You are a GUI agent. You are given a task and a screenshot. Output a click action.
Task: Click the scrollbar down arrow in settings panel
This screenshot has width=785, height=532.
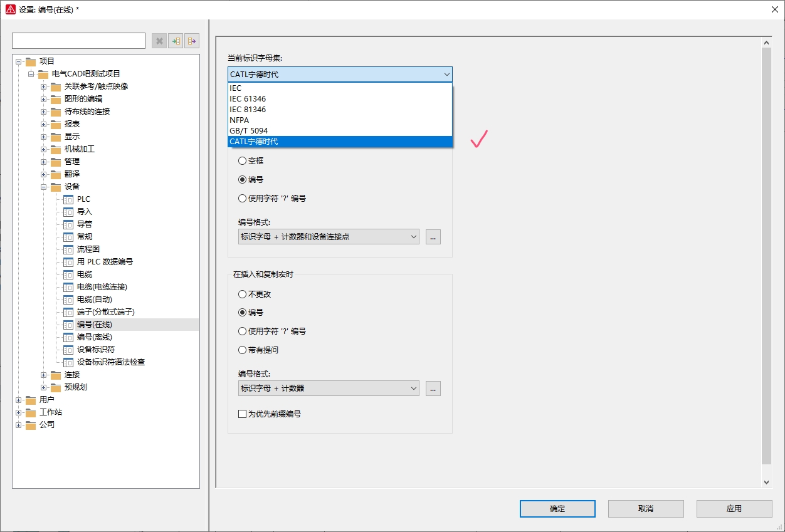pos(766,482)
